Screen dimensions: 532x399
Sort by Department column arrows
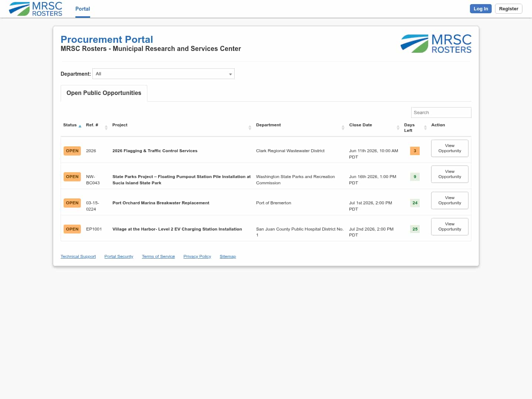click(x=343, y=127)
